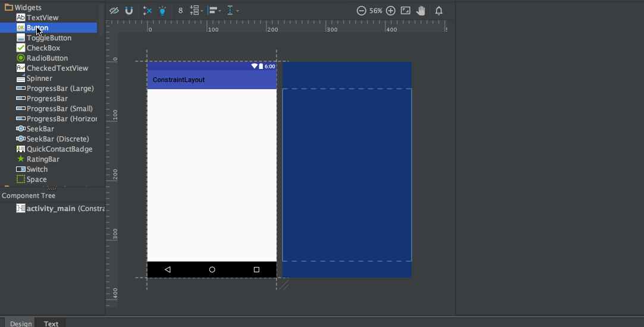Click the Clear All Constraints icon

147,11
